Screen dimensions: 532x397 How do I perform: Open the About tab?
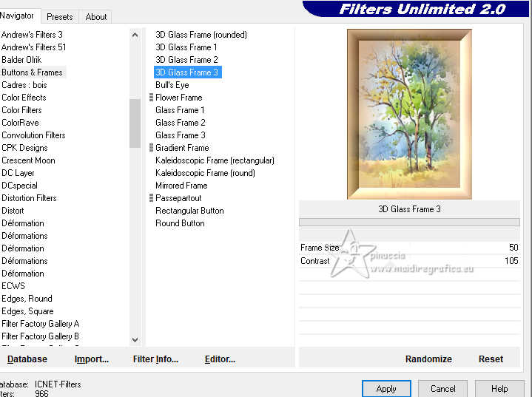pyautogui.click(x=96, y=16)
